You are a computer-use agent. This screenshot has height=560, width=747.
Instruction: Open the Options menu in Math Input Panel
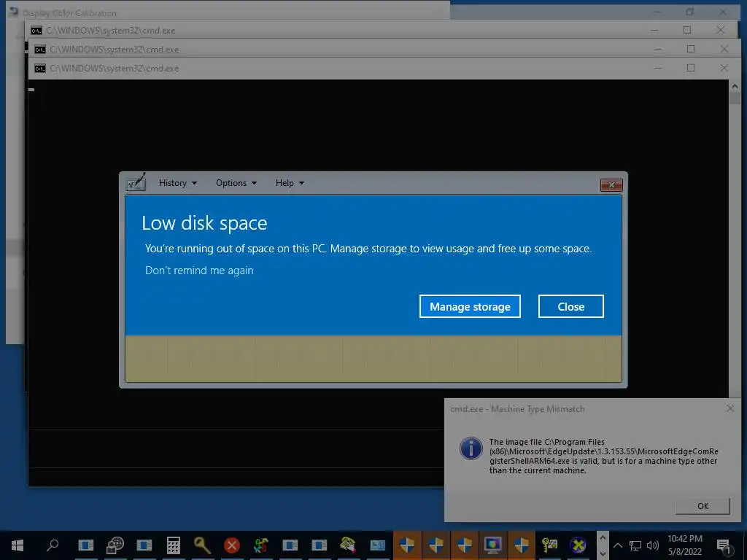[236, 183]
